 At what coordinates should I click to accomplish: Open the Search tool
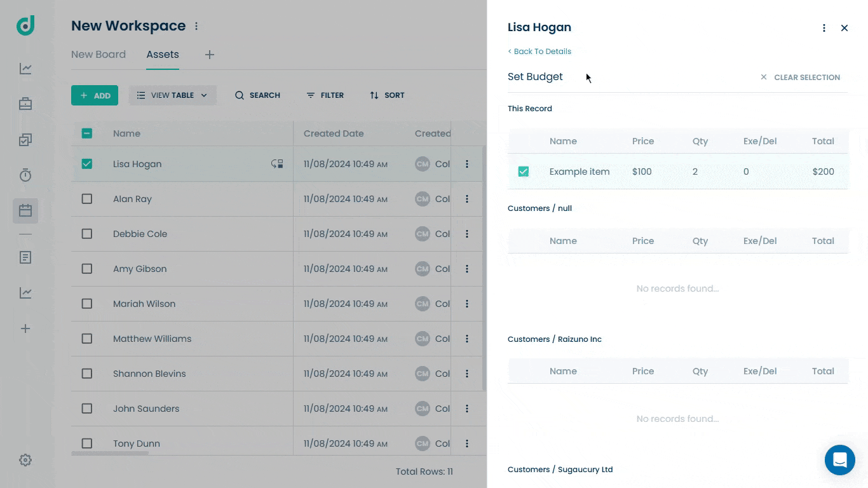(257, 95)
